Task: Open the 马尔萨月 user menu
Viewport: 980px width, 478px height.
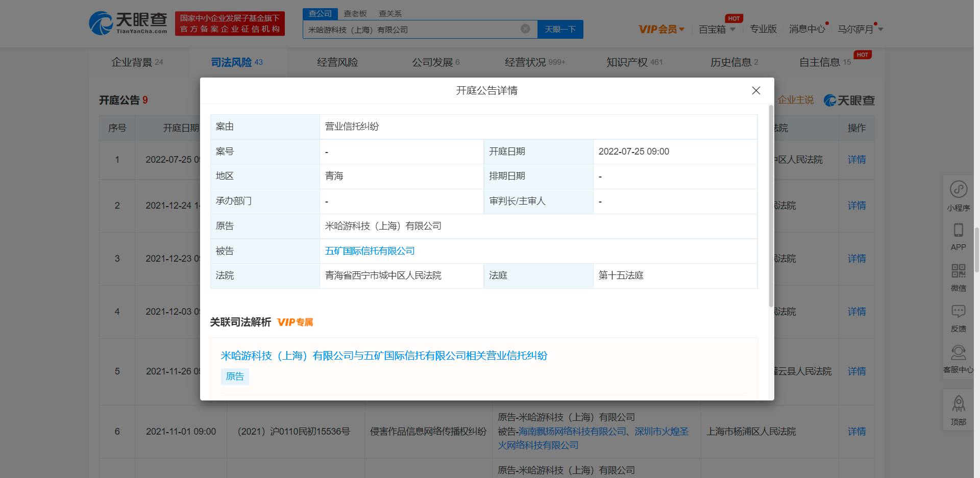Action: (x=860, y=30)
